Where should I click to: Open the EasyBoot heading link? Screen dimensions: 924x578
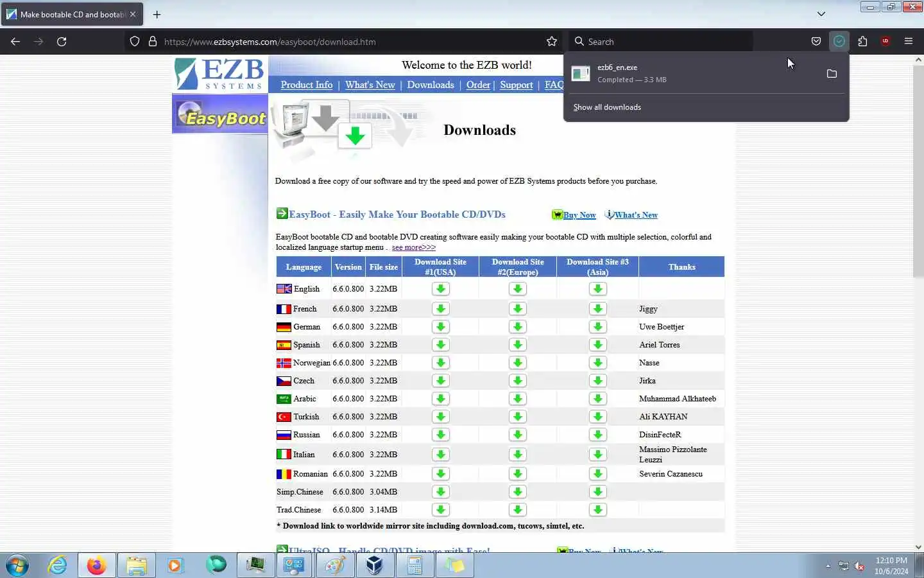point(397,215)
